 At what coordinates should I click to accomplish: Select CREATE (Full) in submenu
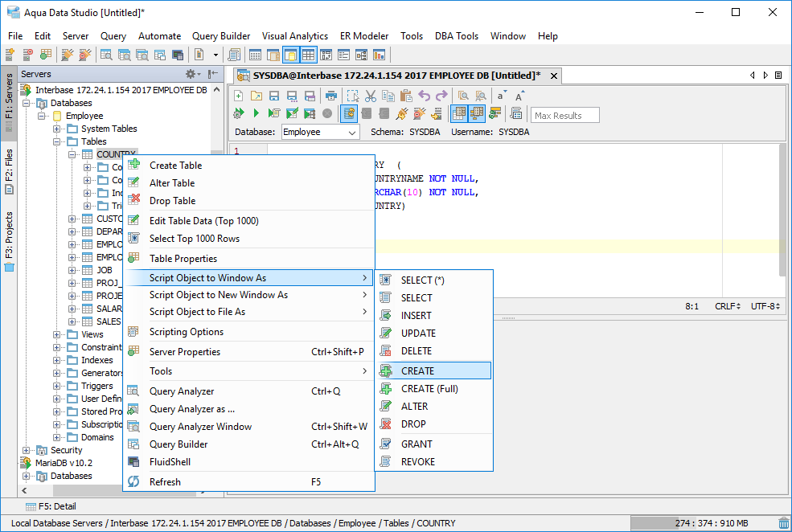[x=433, y=389]
